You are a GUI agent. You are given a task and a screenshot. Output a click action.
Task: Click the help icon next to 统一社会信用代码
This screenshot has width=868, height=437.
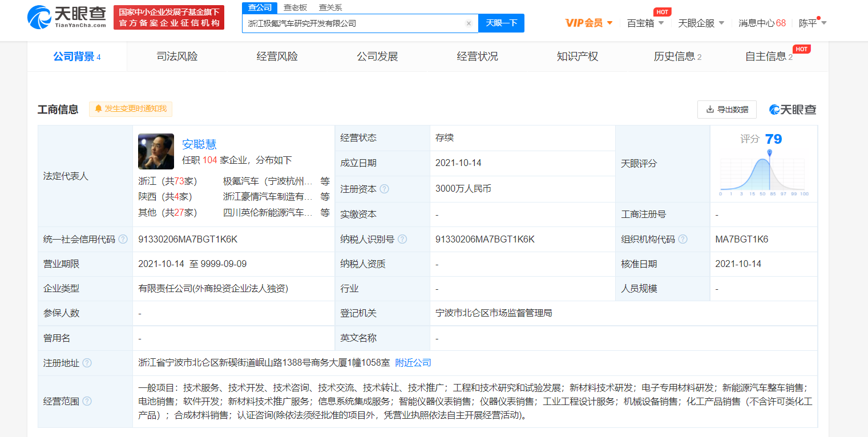pos(123,240)
